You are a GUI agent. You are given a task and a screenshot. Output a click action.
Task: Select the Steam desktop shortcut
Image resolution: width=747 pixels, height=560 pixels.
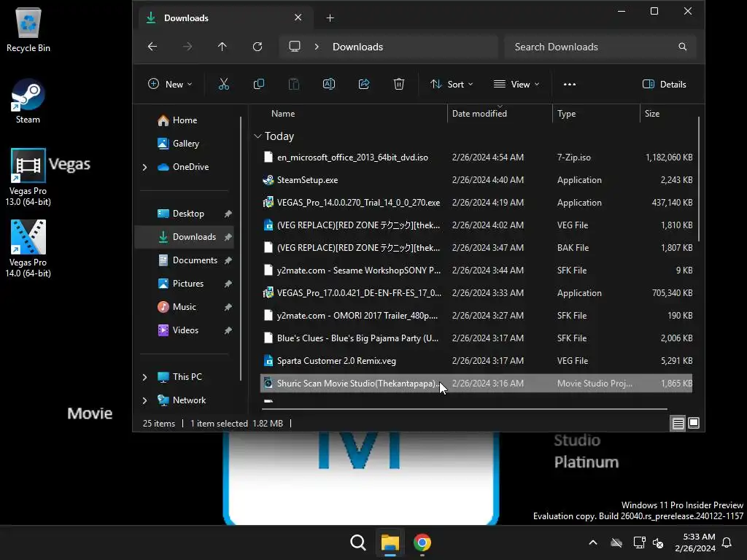pos(28,101)
